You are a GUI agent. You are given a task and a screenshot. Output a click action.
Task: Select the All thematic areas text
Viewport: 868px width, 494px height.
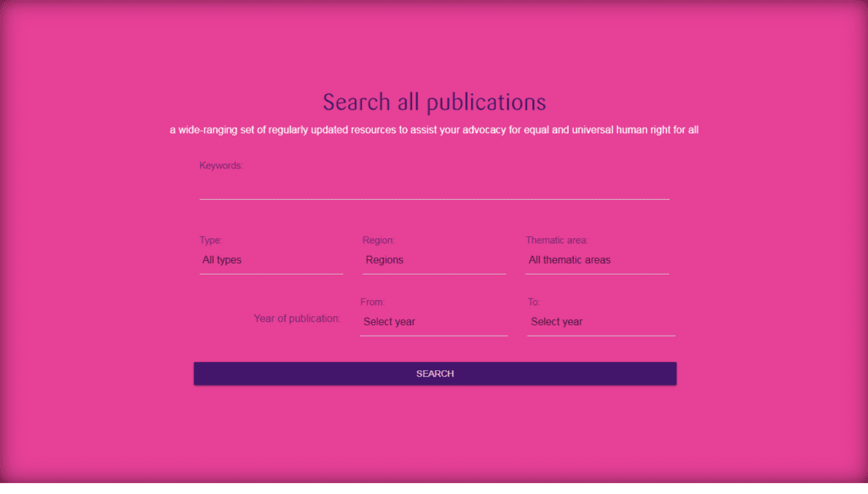pos(569,260)
